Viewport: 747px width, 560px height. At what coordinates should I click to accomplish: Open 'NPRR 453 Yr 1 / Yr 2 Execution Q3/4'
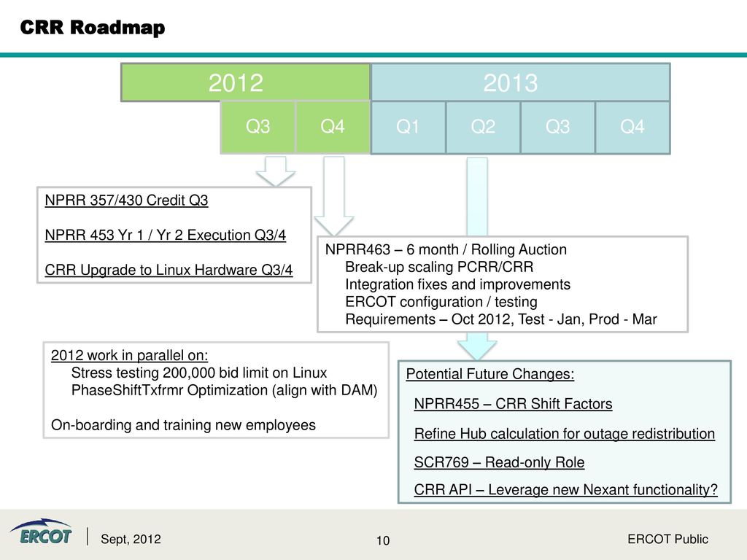pyautogui.click(x=166, y=235)
